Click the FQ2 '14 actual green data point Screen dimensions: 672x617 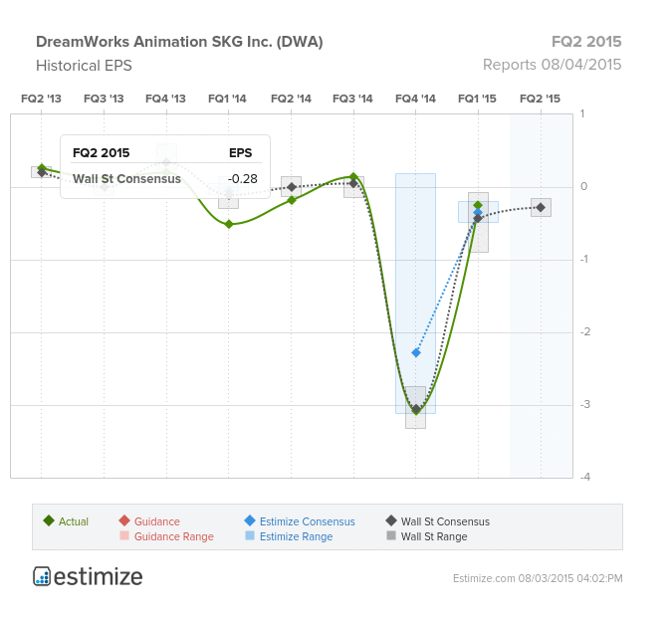[x=292, y=200]
